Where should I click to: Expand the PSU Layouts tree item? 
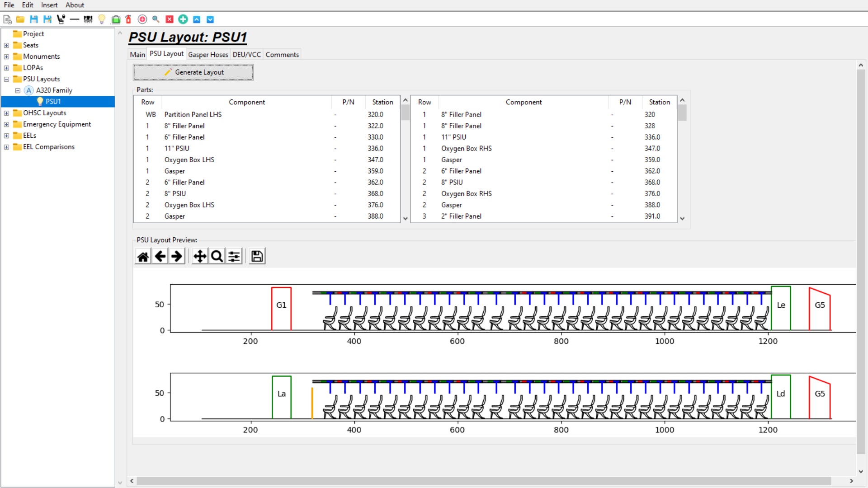[6, 79]
